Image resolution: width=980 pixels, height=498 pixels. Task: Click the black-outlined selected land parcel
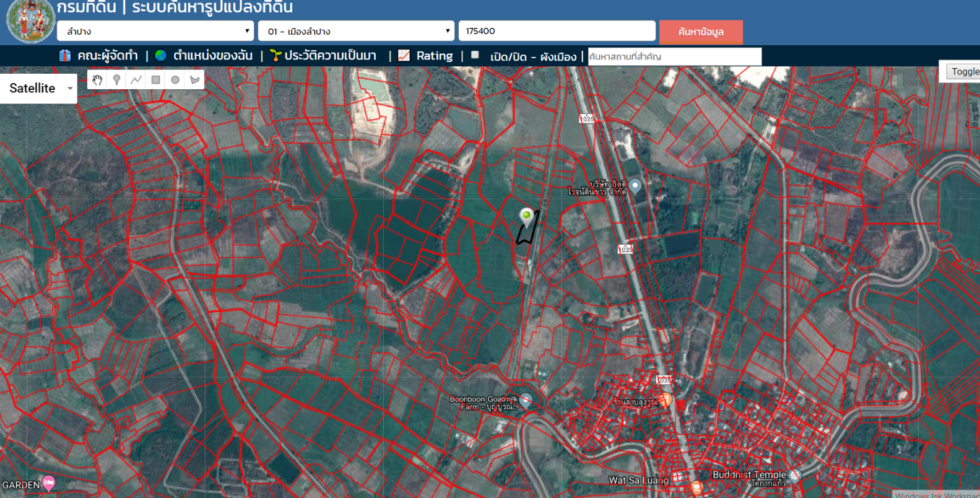pyautogui.click(x=528, y=233)
